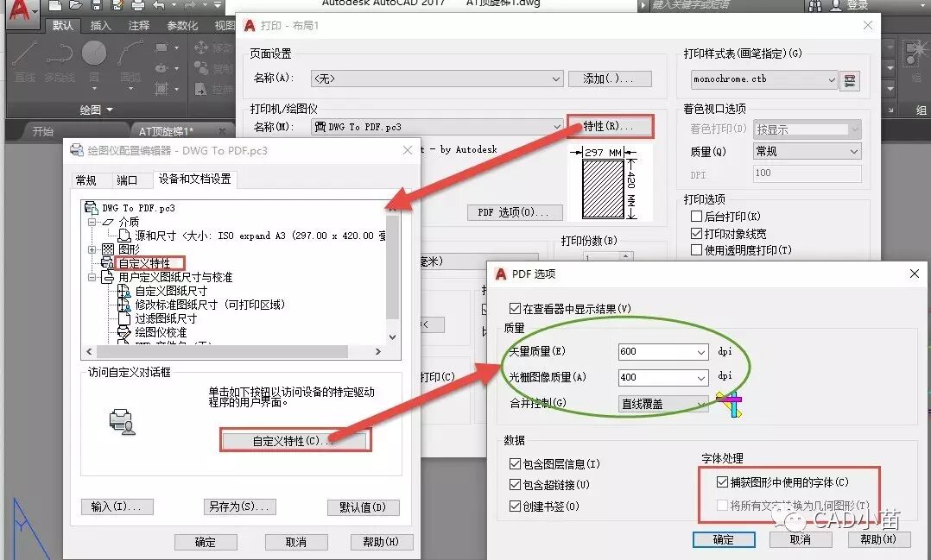Toggle 'Create bookmarks' (创建书签) checkbox
Screen dimensions: 931x560
(x=515, y=506)
